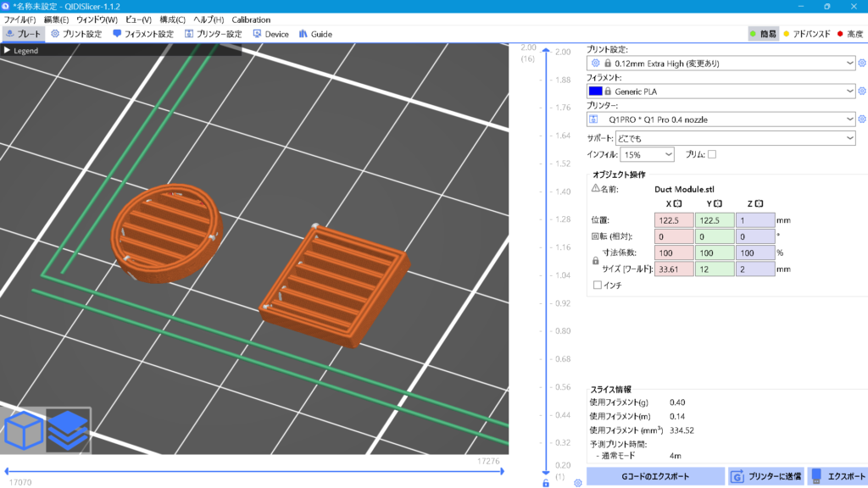Click the blue filament color swatch
Viewport: 868px width, 488px height.
[x=596, y=91]
